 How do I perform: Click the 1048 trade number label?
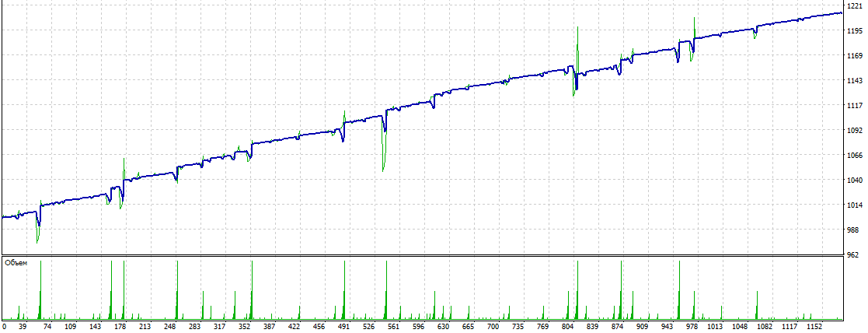pyautogui.click(x=741, y=327)
